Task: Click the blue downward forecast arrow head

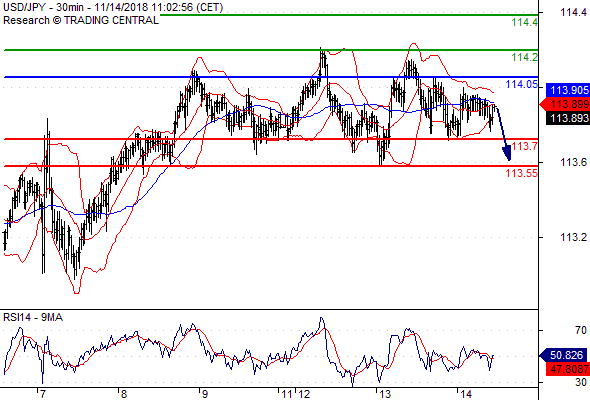Action: click(x=506, y=153)
